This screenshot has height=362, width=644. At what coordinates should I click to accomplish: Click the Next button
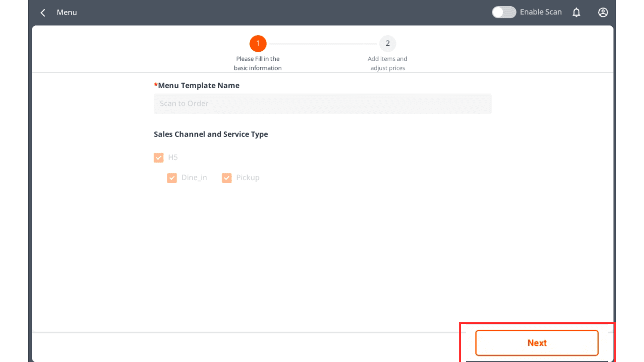click(537, 343)
